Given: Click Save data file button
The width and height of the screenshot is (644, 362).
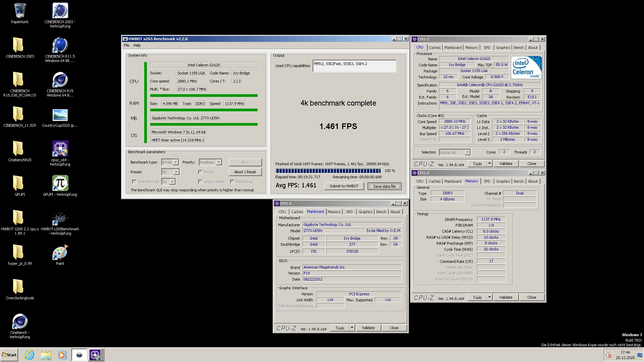Looking at the screenshot, I should (x=384, y=186).
